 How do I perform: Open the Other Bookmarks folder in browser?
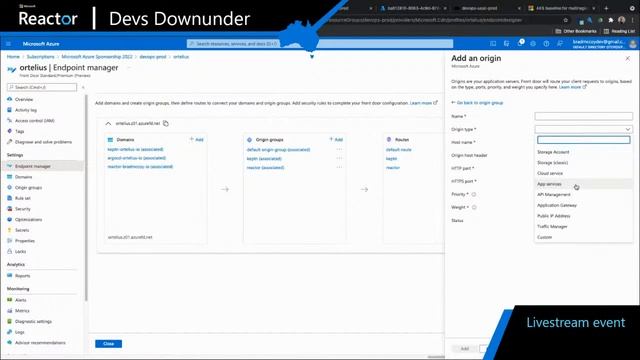(576, 31)
